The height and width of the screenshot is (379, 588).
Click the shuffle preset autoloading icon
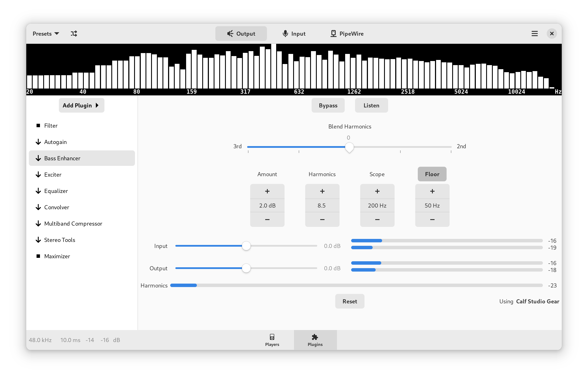[74, 34]
